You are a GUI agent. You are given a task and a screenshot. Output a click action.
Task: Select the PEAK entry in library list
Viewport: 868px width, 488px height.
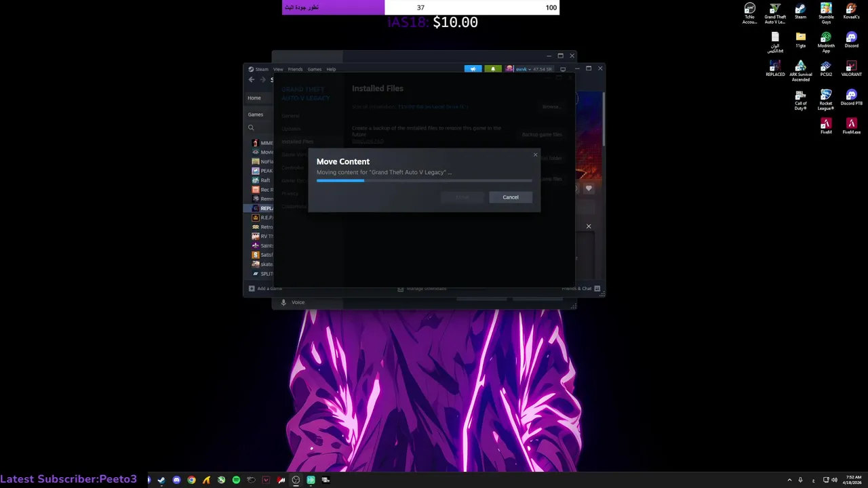click(262, 171)
